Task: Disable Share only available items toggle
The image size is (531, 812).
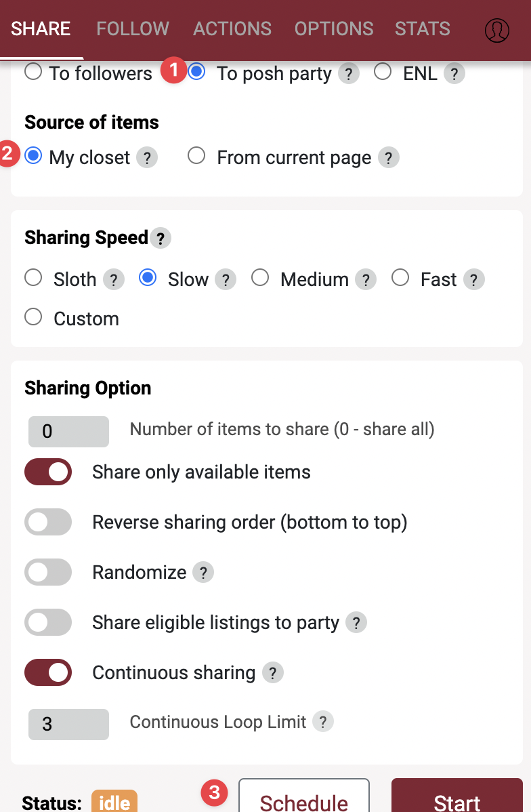Action: tap(48, 472)
